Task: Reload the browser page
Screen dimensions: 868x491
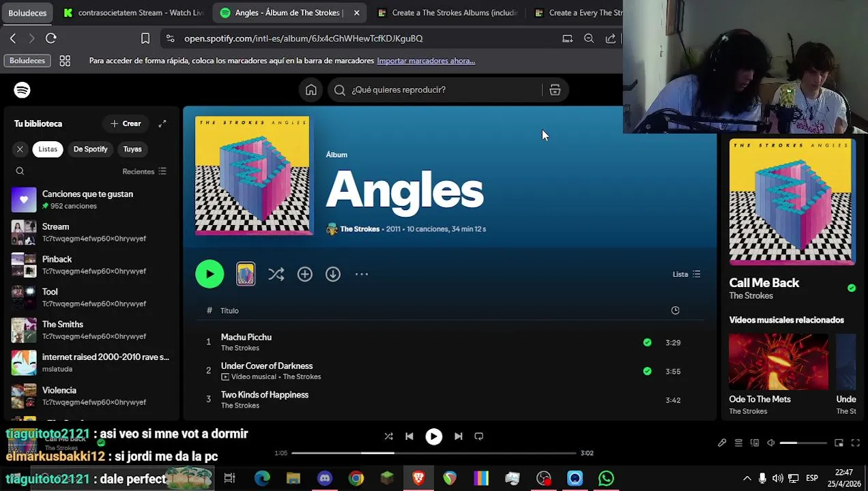Action: coord(51,39)
